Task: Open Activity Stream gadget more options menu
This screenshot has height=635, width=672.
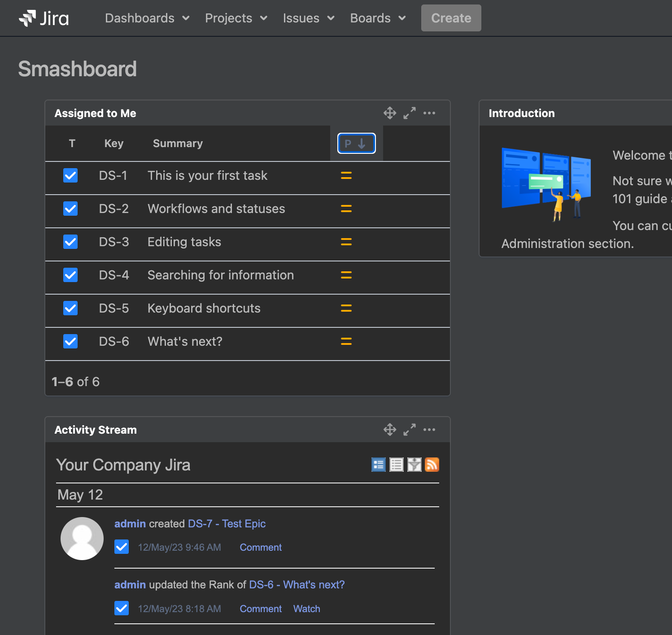Action: [x=429, y=430]
